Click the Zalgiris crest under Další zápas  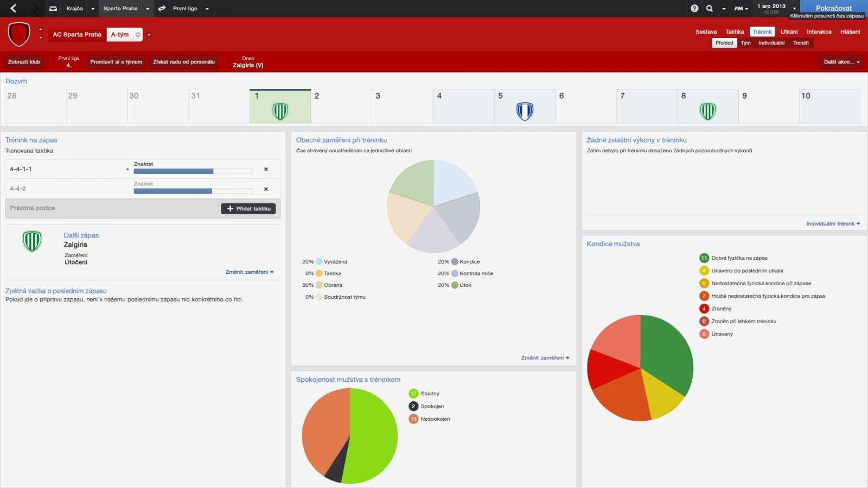[32, 241]
